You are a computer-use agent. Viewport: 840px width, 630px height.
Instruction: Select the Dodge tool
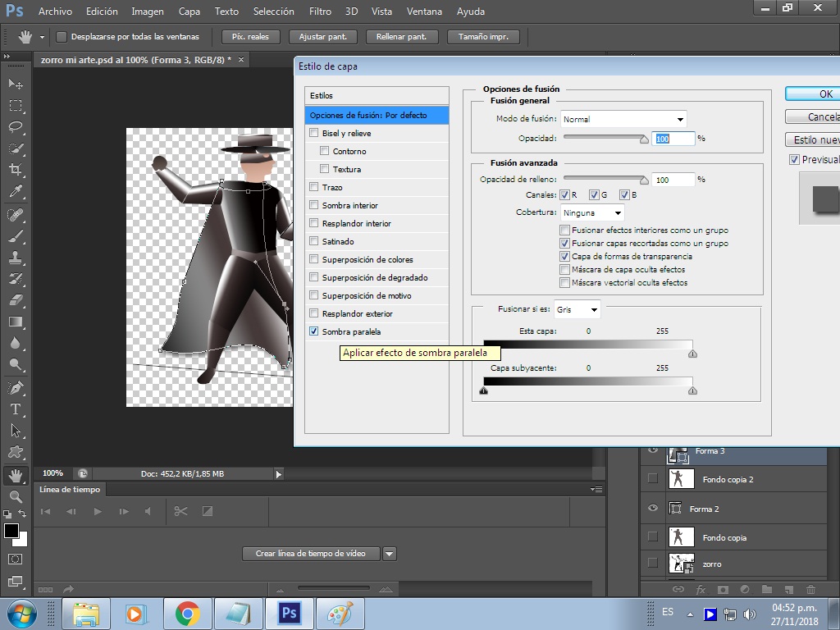tap(16, 364)
